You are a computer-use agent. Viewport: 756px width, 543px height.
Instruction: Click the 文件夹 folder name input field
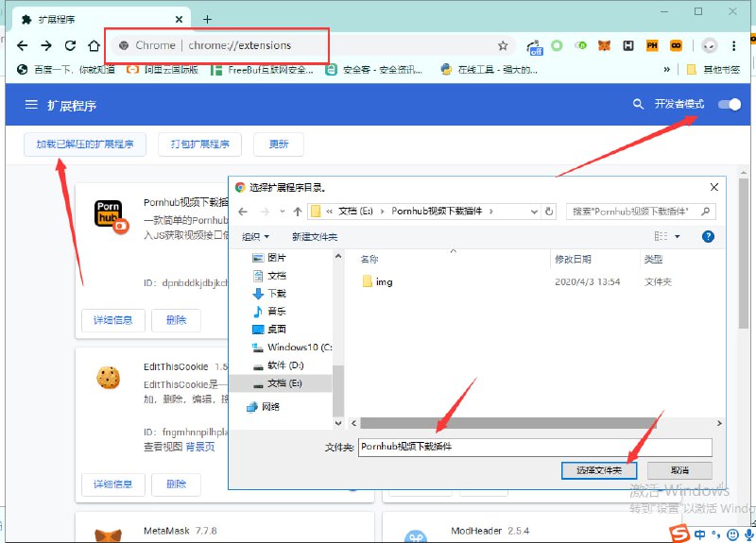(x=534, y=447)
